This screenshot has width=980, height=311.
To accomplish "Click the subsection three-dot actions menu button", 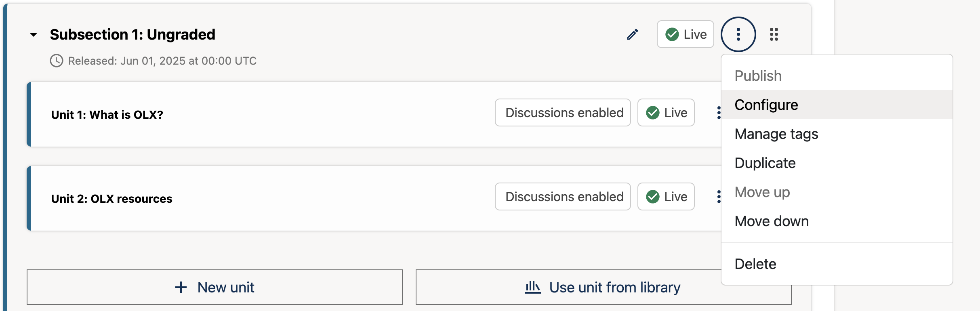I will coord(738,35).
